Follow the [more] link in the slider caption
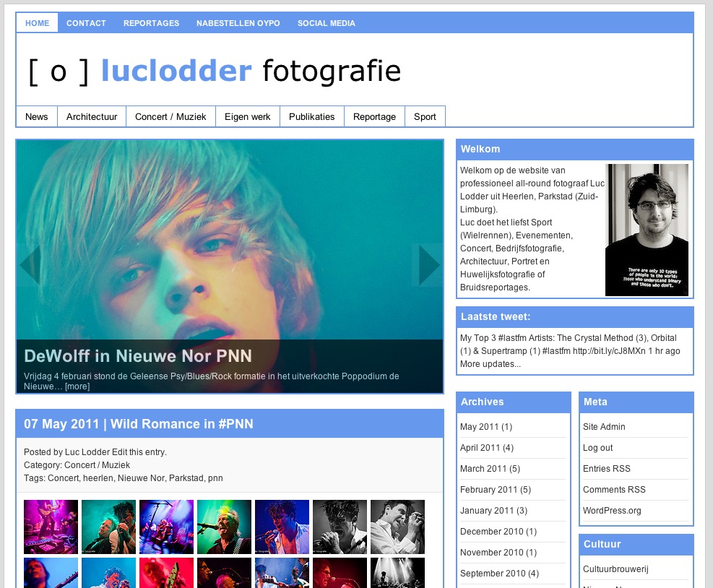The image size is (713, 588). 77,386
